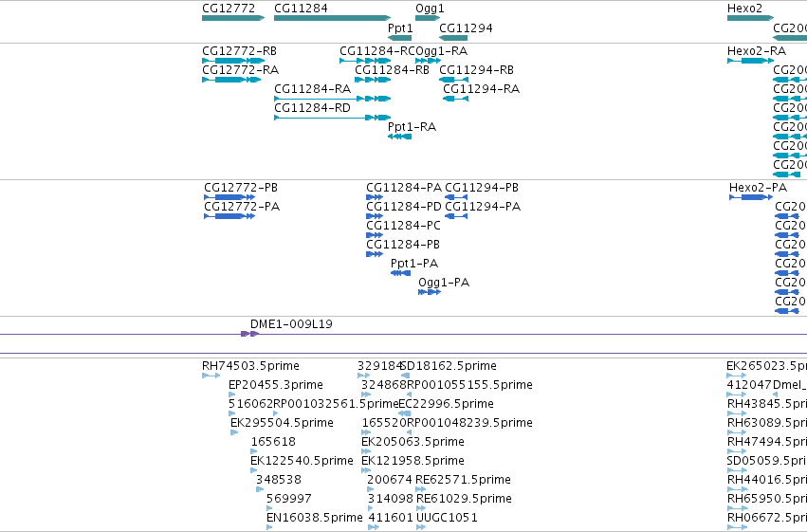The width and height of the screenshot is (807, 532).
Task: Click the DME1-009L19 feature
Action: (x=249, y=334)
